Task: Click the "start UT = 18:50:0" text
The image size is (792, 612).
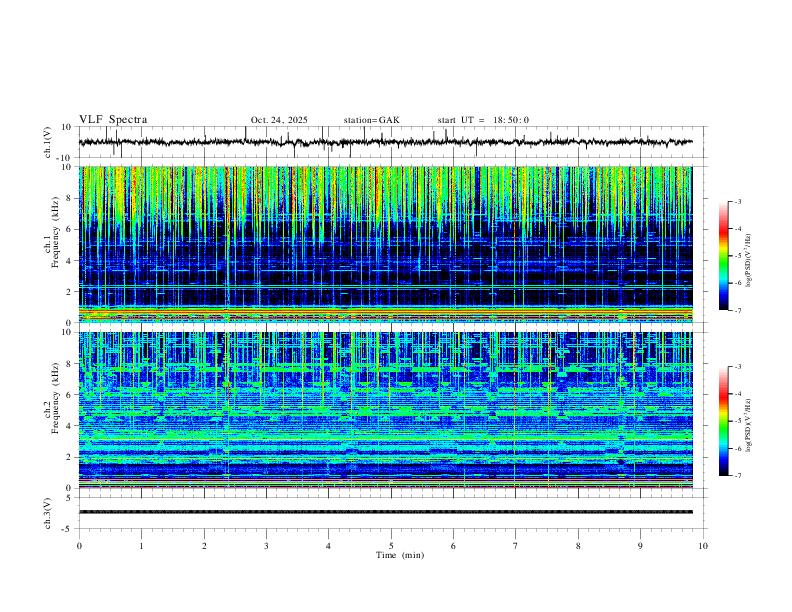Action: [483, 120]
